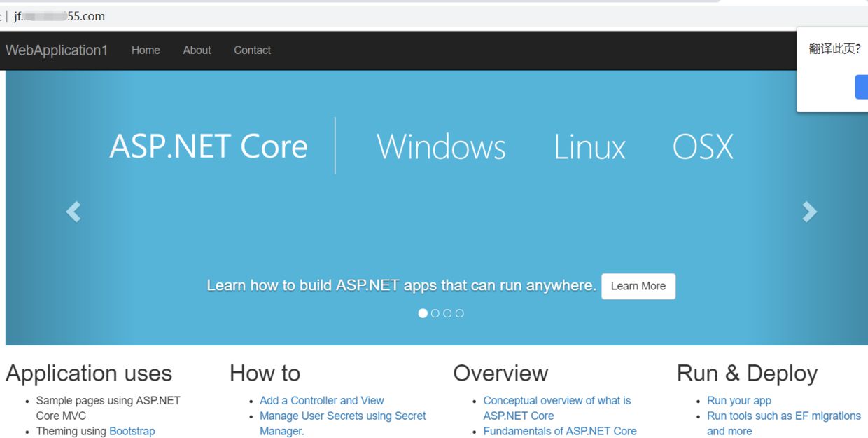The width and height of the screenshot is (868, 438).
Task: Click the next slide arrow in carousel
Action: (x=809, y=212)
